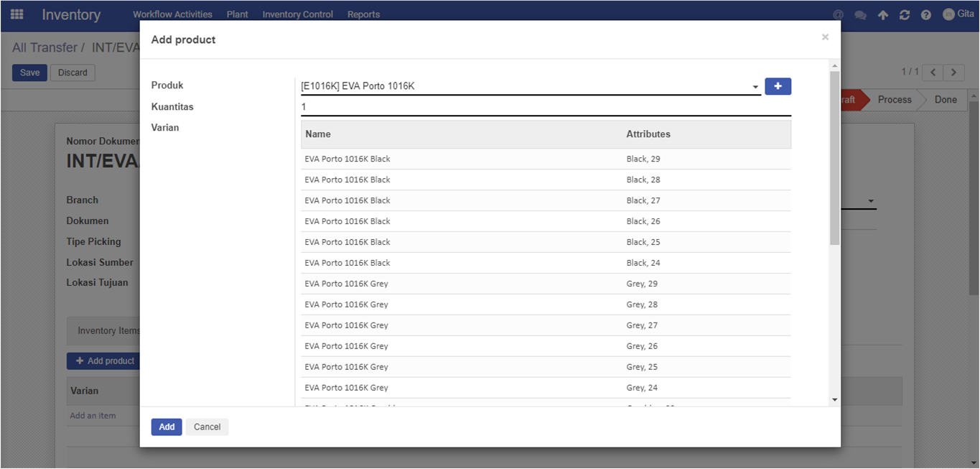Open the help question mark icon
Viewport: 980px width, 469px height.
coord(926,14)
